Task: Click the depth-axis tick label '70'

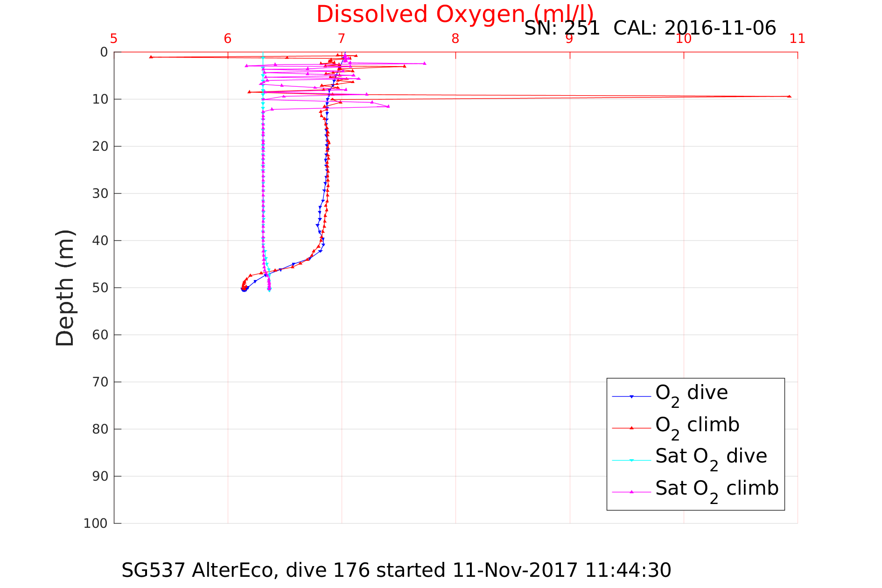Action: [x=100, y=382]
